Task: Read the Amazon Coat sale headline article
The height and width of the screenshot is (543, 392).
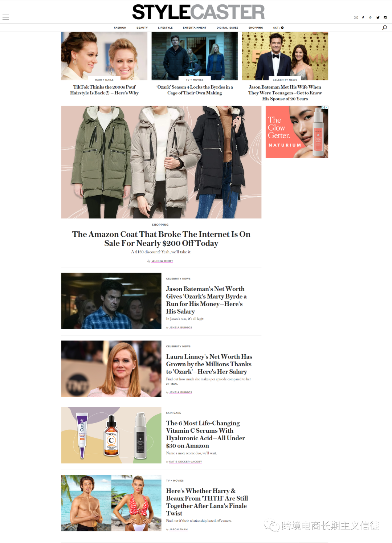Action: pos(161,238)
